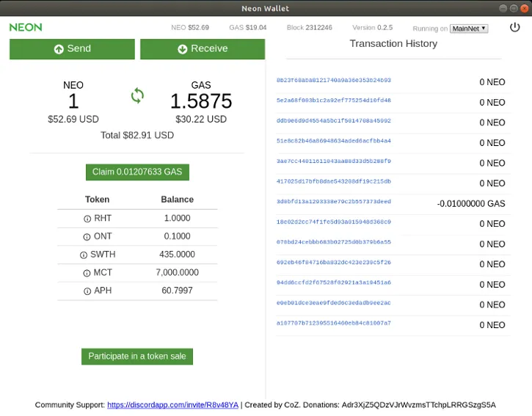The width and height of the screenshot is (532, 416).
Task: Click the Block 2312246 indicator
Action: tap(310, 27)
